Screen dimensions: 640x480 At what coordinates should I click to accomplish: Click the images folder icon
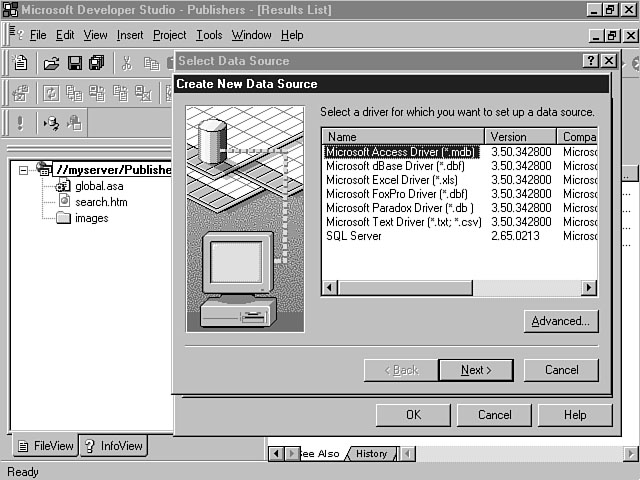click(x=63, y=218)
